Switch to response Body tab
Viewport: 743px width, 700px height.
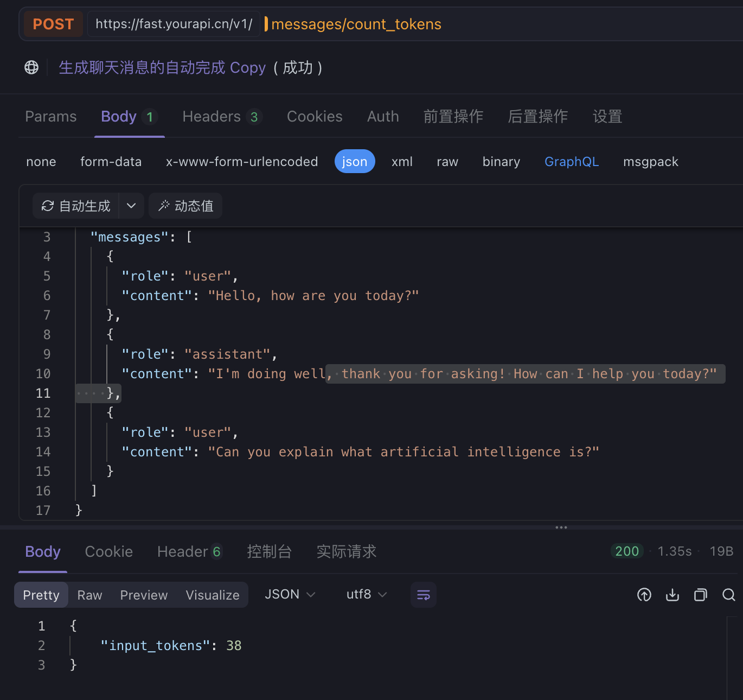point(43,552)
